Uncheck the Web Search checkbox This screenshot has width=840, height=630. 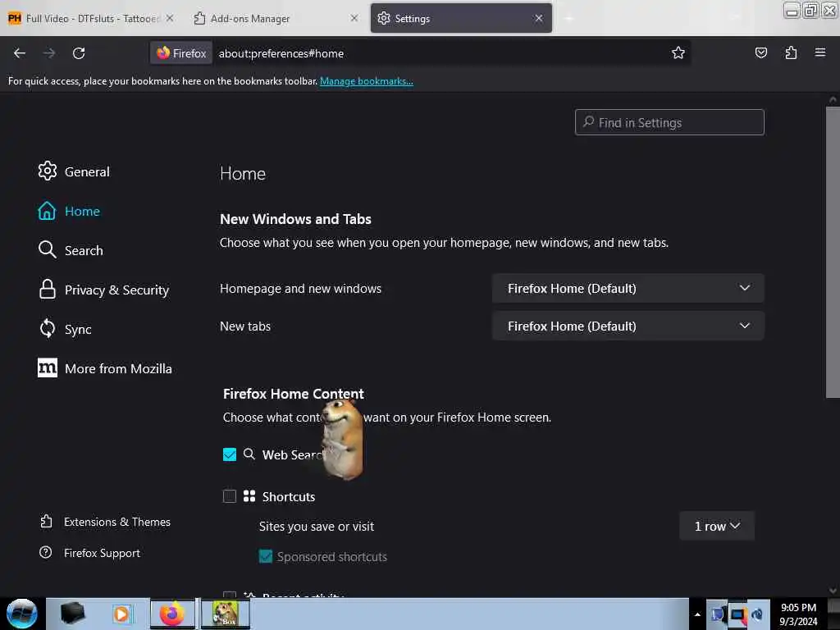(230, 454)
